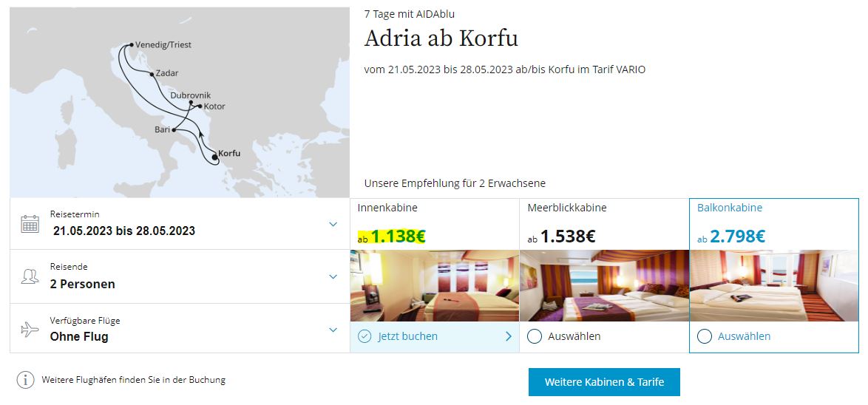Switch to the Meerblickkabine cabin header
Image resolution: width=868 pixels, height=405 pixels.
coord(604,224)
